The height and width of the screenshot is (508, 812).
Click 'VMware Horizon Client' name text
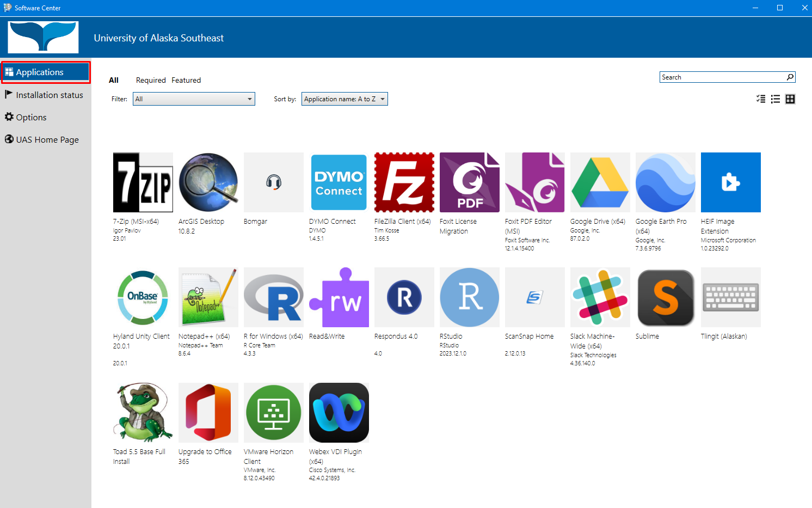coord(268,456)
